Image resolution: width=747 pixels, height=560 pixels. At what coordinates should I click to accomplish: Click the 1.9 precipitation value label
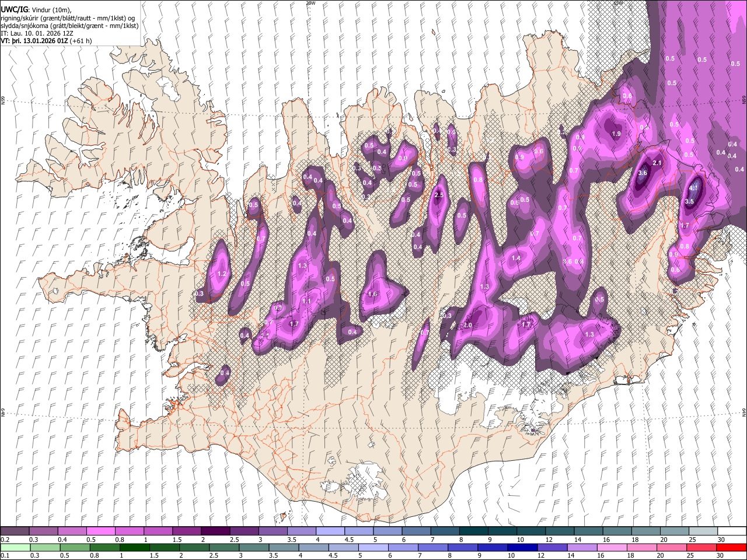pyautogui.click(x=616, y=134)
